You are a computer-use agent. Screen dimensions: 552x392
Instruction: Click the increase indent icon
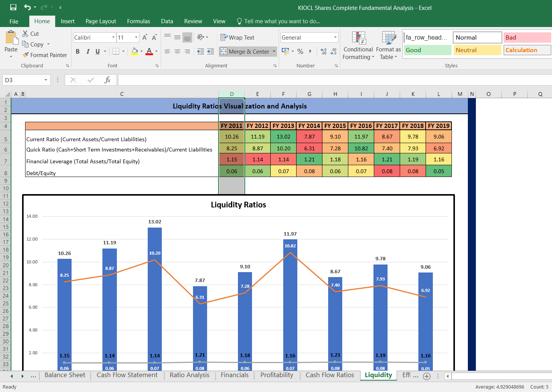211,51
